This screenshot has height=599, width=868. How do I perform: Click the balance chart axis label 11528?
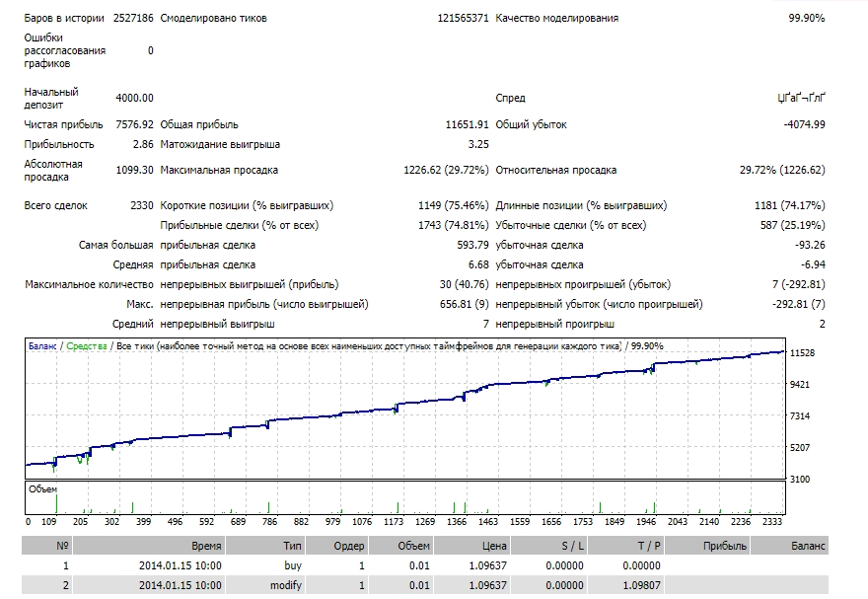click(x=802, y=352)
